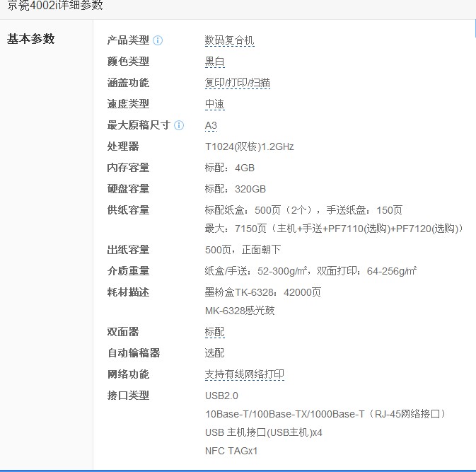This screenshot has height=472, width=476.
Task: Click info icon next to 最大原稿尺寸
Action: click(179, 125)
